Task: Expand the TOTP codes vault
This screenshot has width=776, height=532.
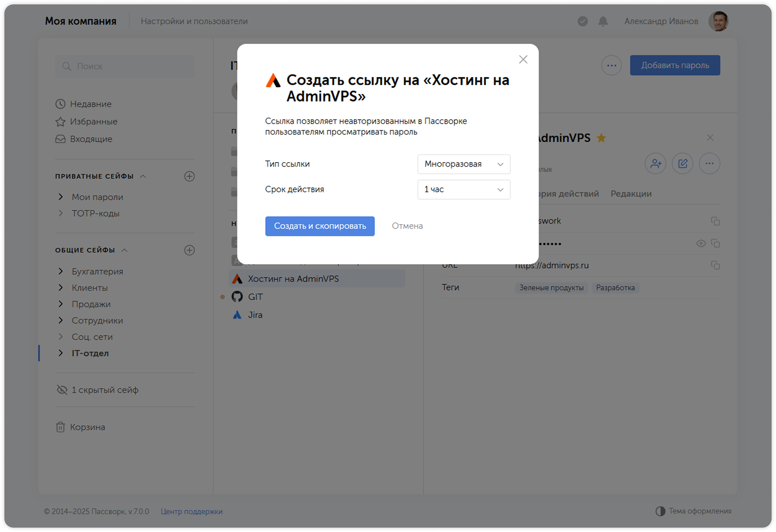Action: tap(61, 213)
